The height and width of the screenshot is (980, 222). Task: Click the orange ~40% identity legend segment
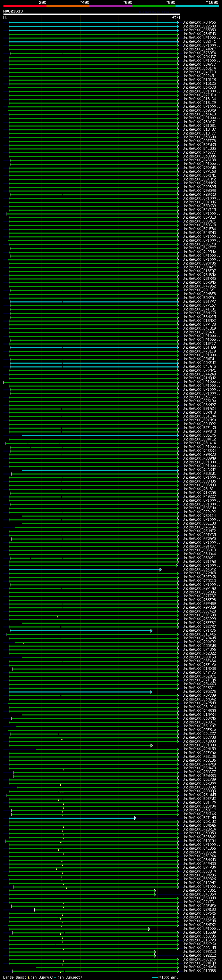pos(68,6)
